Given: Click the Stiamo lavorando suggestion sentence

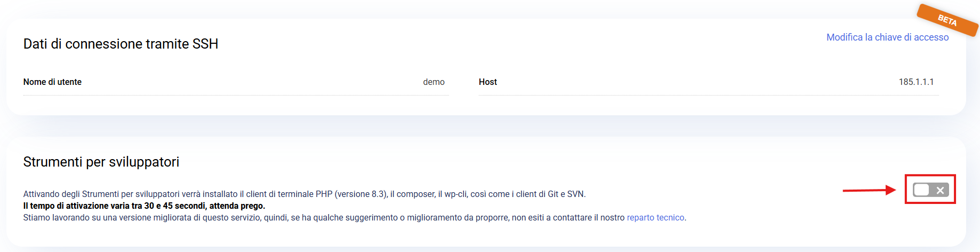Looking at the screenshot, I should point(320,218).
